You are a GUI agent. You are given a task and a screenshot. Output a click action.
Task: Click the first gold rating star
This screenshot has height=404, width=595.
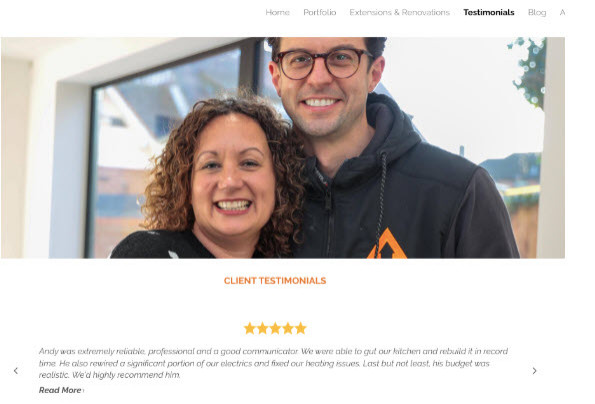(x=250, y=328)
